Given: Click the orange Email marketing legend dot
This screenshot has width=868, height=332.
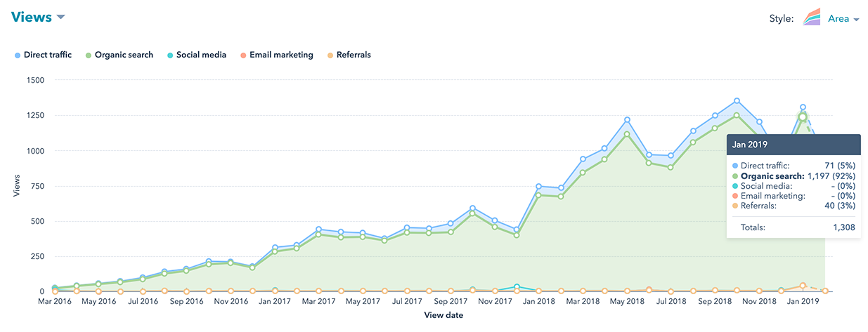Looking at the screenshot, I should pos(243,55).
